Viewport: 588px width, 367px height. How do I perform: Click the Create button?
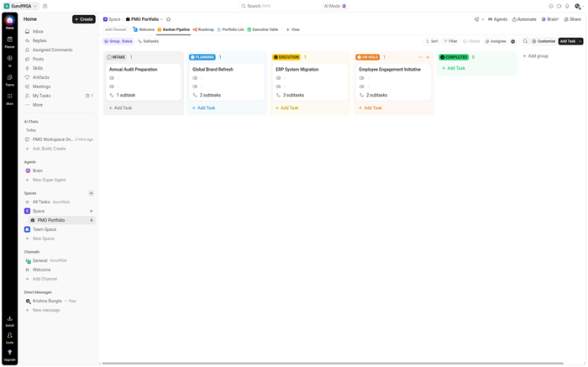coord(84,19)
